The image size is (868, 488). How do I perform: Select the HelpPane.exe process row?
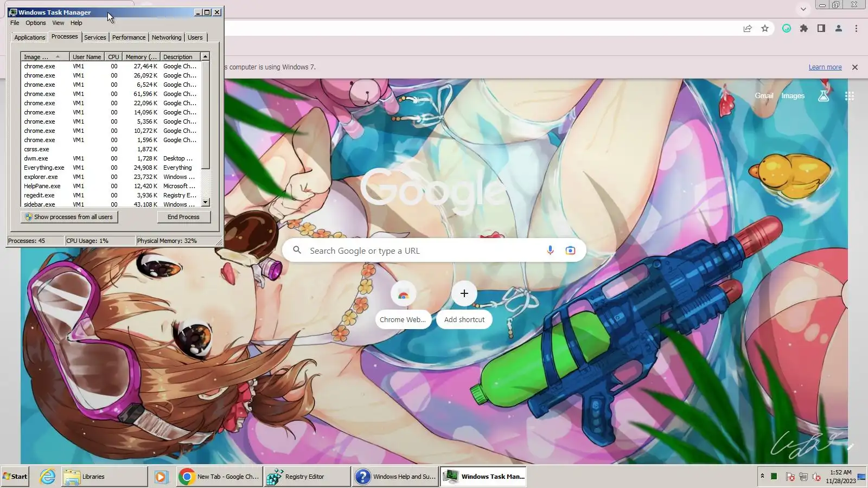[x=111, y=186]
